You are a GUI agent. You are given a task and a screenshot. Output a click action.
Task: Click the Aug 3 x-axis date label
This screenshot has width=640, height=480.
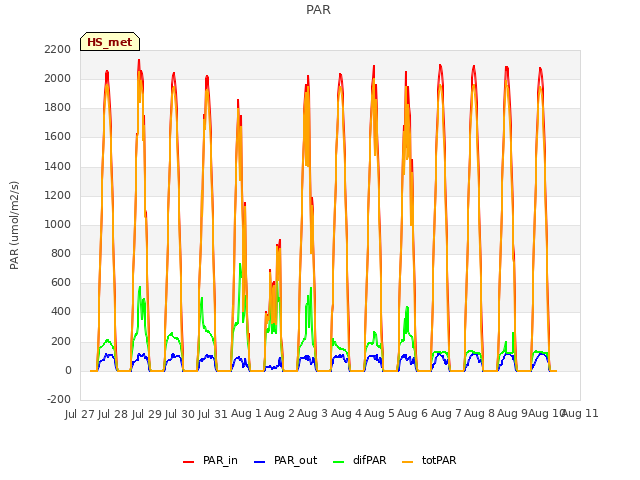tap(312, 414)
